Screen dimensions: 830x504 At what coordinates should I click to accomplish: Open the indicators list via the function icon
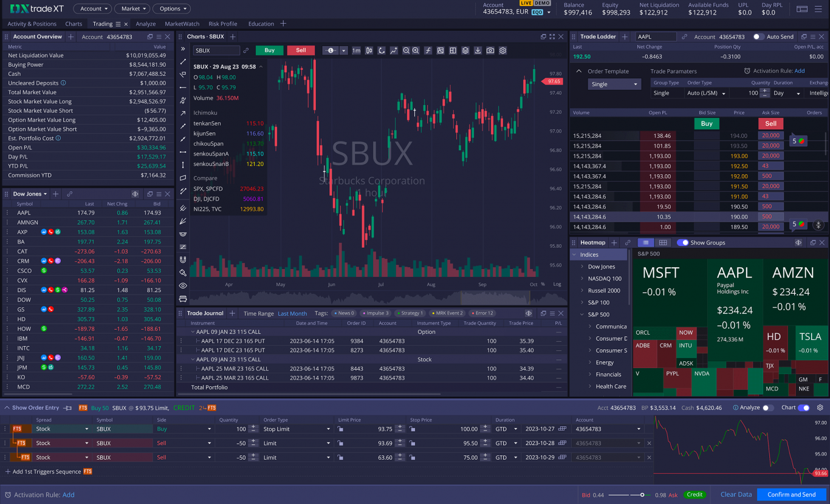428,50
